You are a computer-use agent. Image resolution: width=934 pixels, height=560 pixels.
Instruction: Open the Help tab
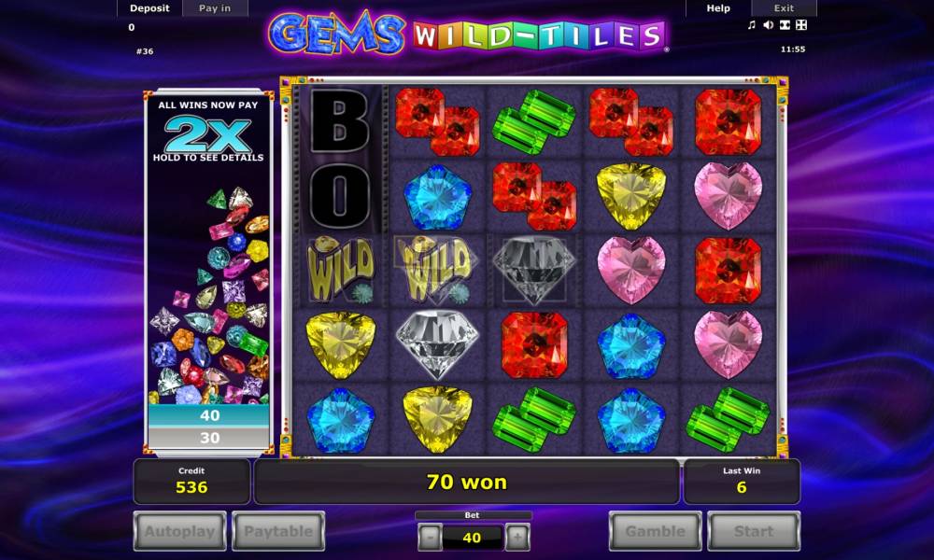tap(718, 8)
